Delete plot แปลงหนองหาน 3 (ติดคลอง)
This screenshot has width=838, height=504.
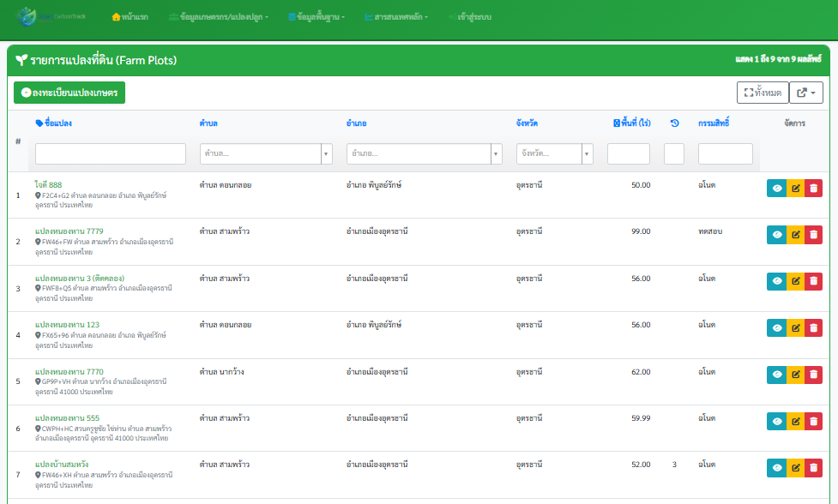[x=813, y=281]
